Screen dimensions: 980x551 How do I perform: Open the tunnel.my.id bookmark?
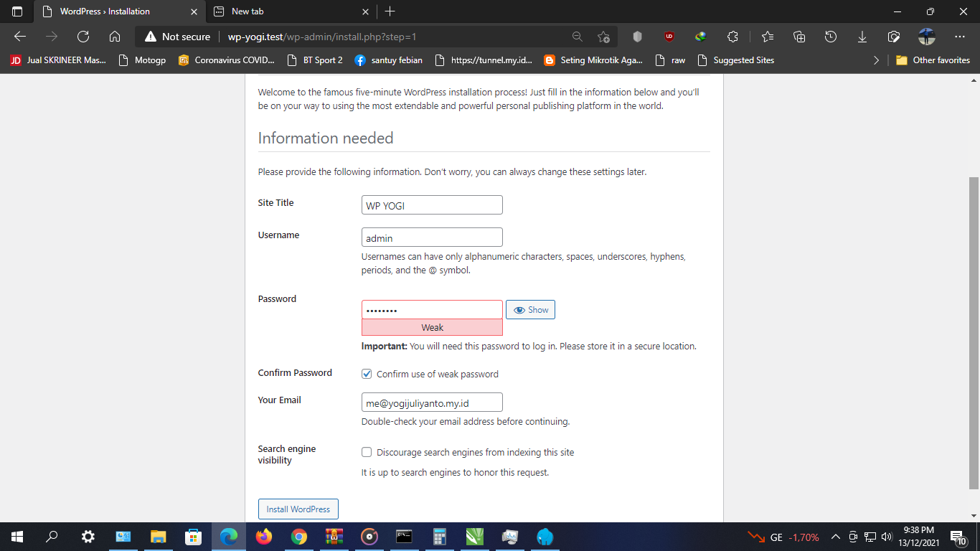[484, 60]
